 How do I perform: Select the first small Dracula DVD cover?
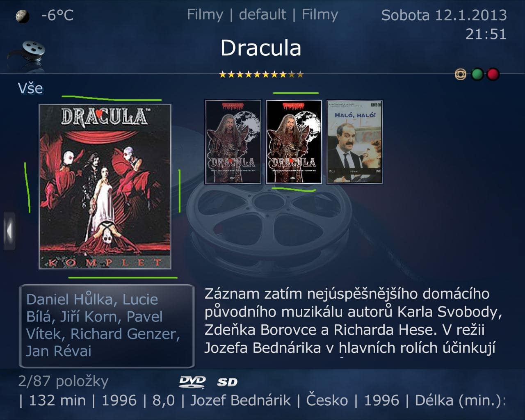point(233,142)
